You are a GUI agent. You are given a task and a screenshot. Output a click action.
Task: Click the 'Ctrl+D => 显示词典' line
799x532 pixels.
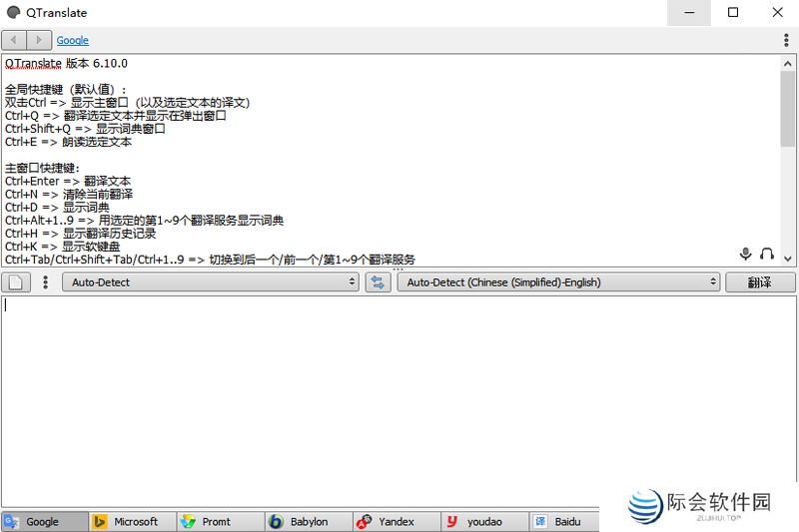(x=57, y=208)
